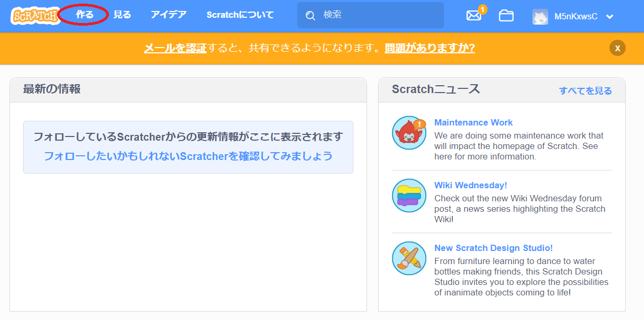Viewport: 644px width, 320px height.
Task: Click the user avatar image
Action: [540, 16]
